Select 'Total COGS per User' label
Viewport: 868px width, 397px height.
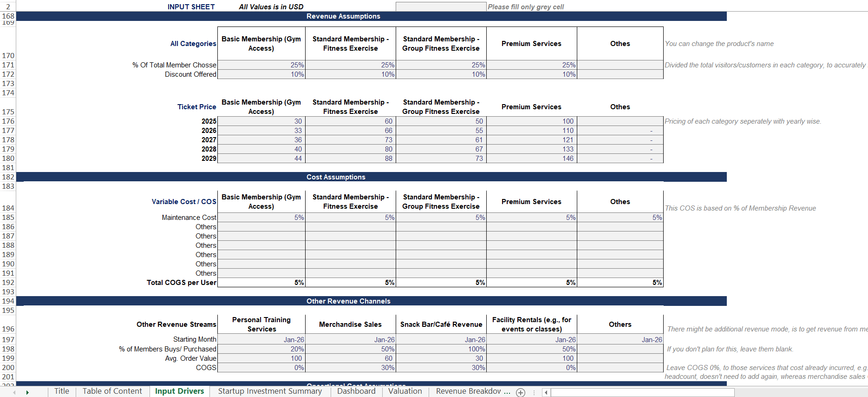click(x=182, y=283)
